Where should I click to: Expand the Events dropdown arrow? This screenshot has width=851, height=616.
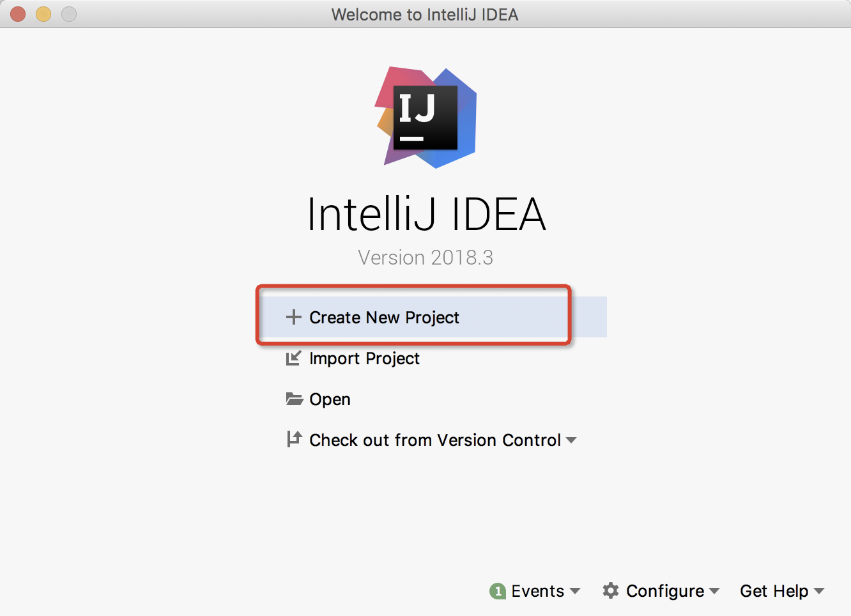575,591
